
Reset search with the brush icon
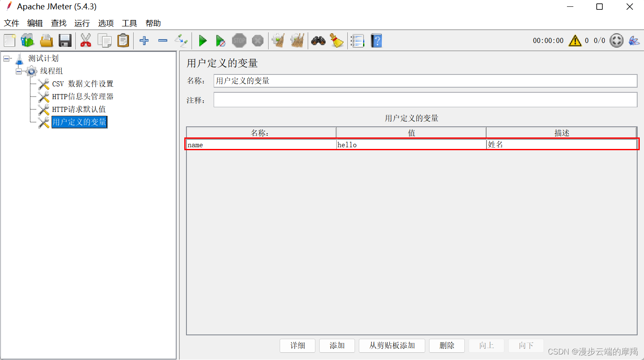[x=337, y=41]
